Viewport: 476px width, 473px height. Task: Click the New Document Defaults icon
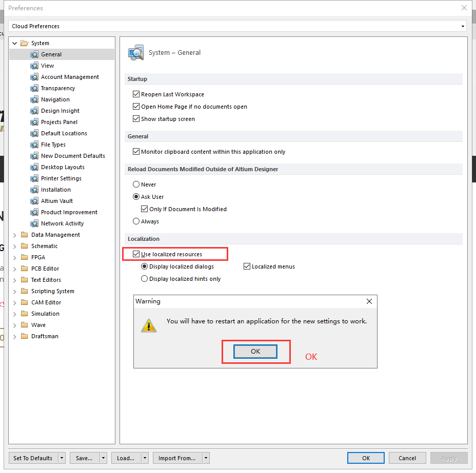[x=34, y=156]
